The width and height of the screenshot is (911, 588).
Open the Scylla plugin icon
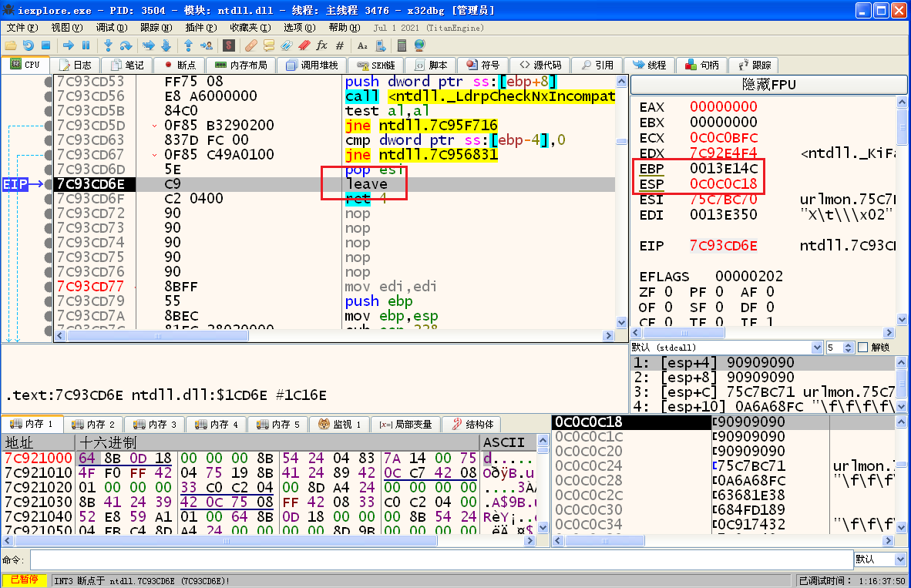click(x=230, y=45)
